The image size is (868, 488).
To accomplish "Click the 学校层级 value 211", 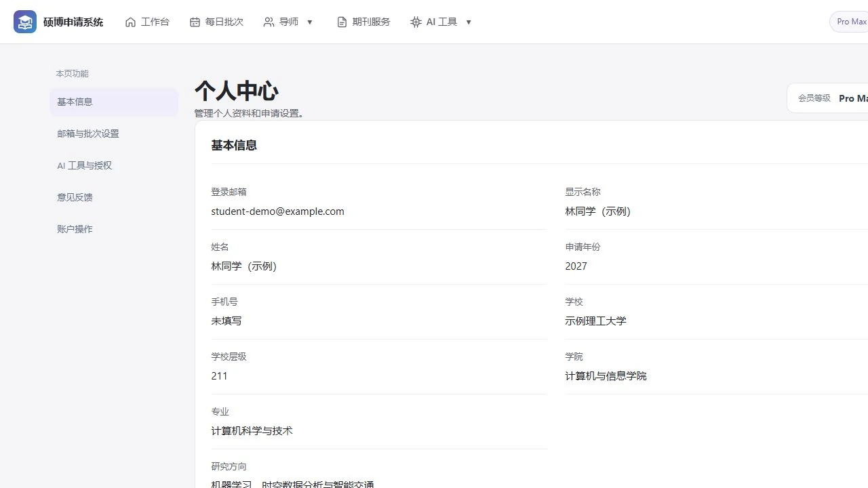I will pyautogui.click(x=219, y=376).
